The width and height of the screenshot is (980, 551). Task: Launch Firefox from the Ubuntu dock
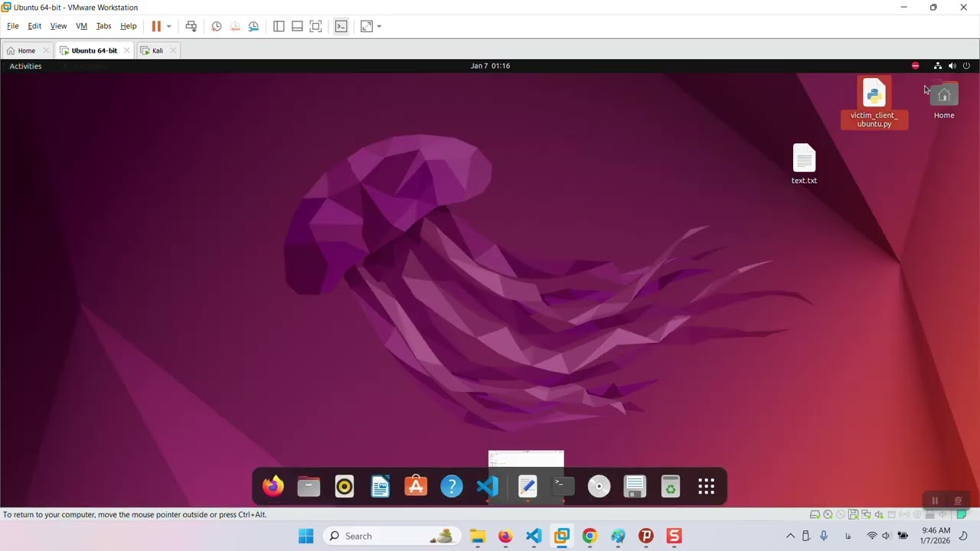point(273,486)
